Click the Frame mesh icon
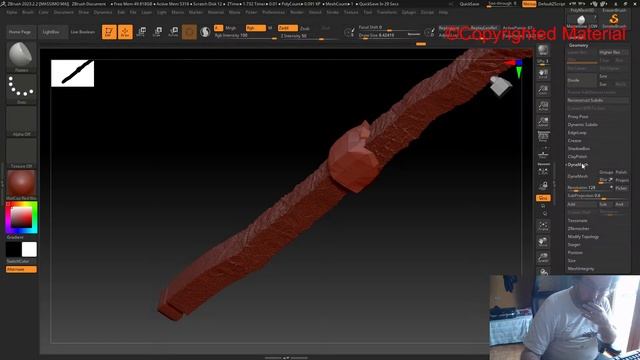The width and height of the screenshot is (640, 360). (x=543, y=226)
